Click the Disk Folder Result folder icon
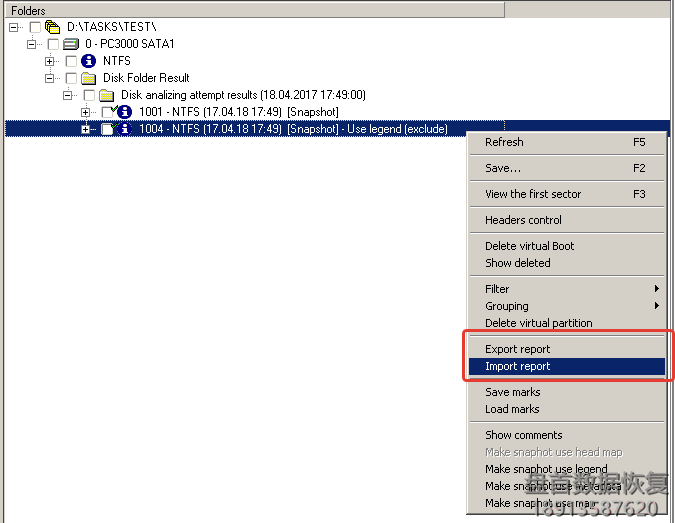 coord(89,78)
